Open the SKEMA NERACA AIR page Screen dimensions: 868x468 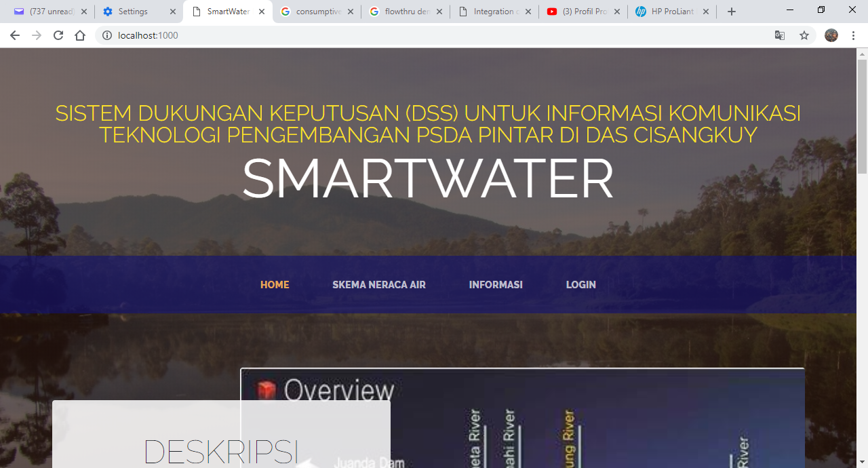point(379,285)
